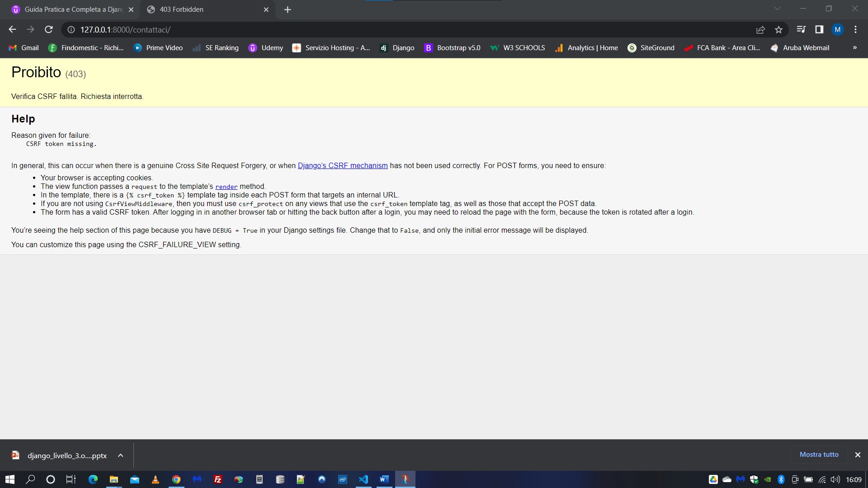Screen dimensions: 868x488
Task: Open the W3 SCHOOLS bookmark
Action: pos(518,48)
